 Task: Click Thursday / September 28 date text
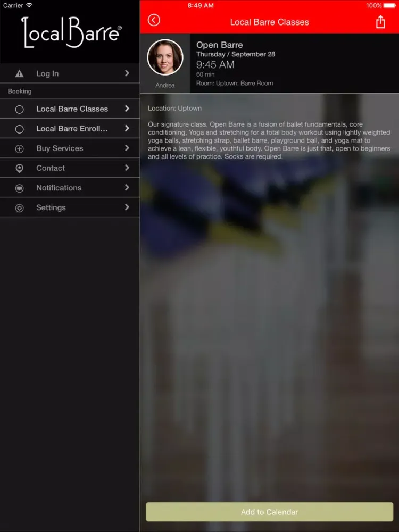236,54
